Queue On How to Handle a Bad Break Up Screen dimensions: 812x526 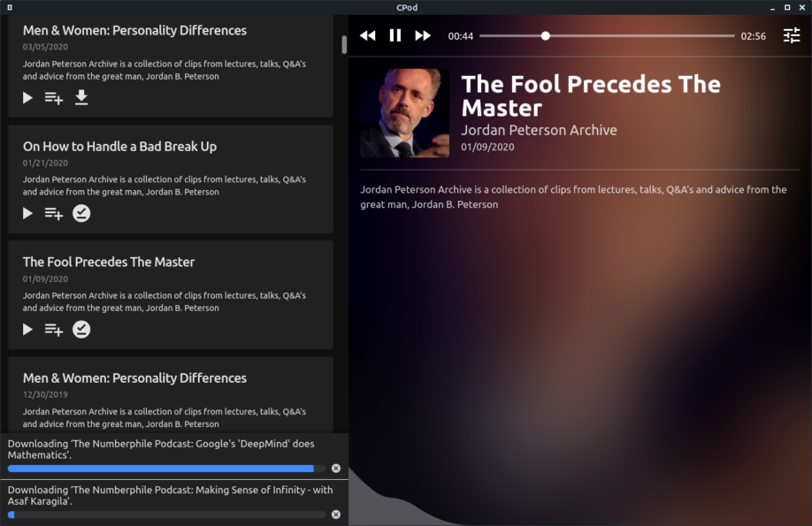click(54, 213)
